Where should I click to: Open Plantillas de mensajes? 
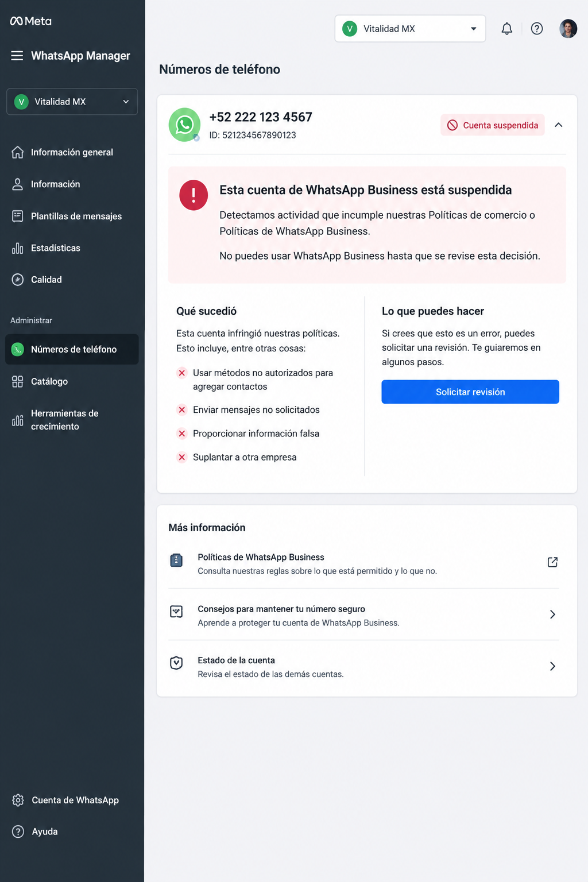pyautogui.click(x=72, y=216)
